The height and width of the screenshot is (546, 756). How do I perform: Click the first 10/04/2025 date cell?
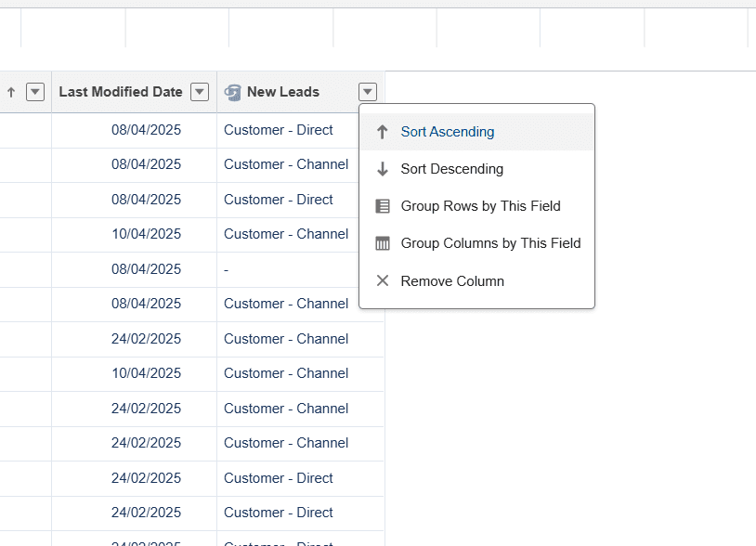(134, 234)
